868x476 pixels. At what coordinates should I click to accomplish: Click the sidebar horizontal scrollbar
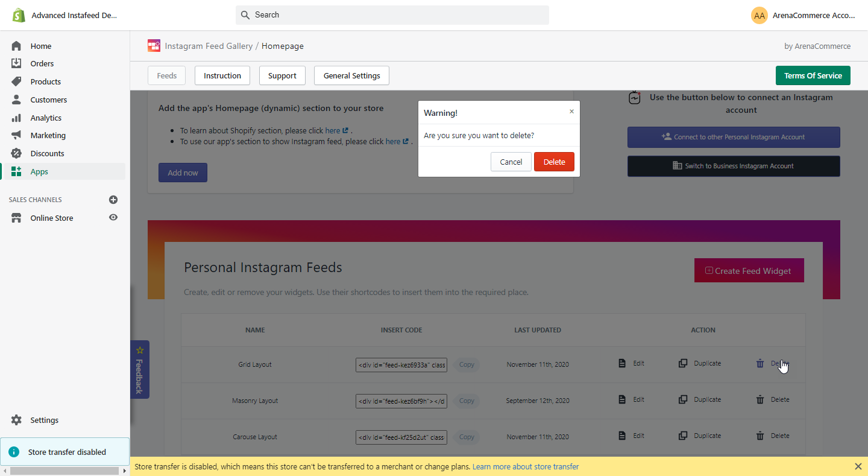[x=64, y=471]
